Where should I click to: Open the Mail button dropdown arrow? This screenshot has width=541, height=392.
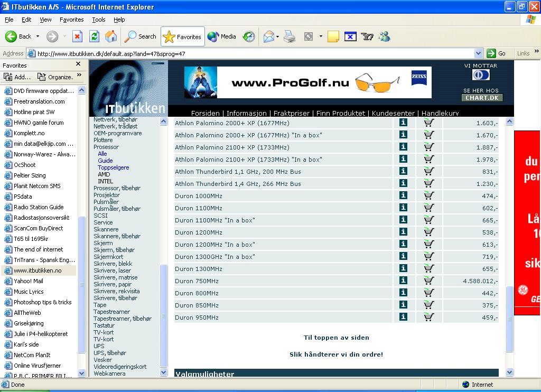pyautogui.click(x=277, y=36)
